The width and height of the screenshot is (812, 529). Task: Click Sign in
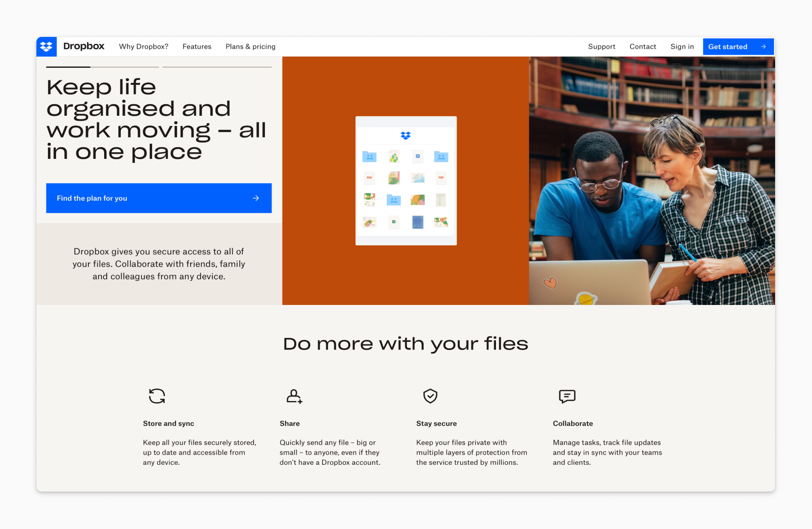(x=682, y=47)
